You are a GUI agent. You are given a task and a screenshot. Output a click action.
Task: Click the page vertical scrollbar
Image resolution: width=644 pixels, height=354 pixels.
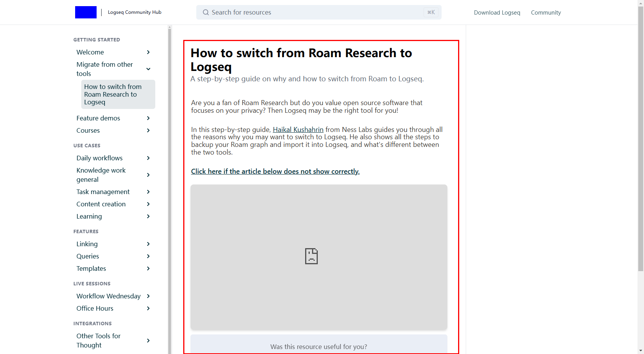pos(641,153)
